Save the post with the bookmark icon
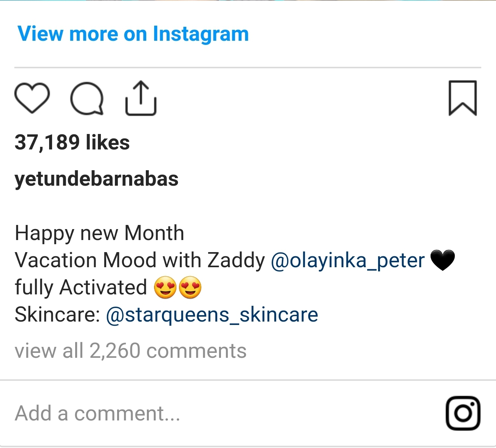The height and width of the screenshot is (448, 496). 462,98
